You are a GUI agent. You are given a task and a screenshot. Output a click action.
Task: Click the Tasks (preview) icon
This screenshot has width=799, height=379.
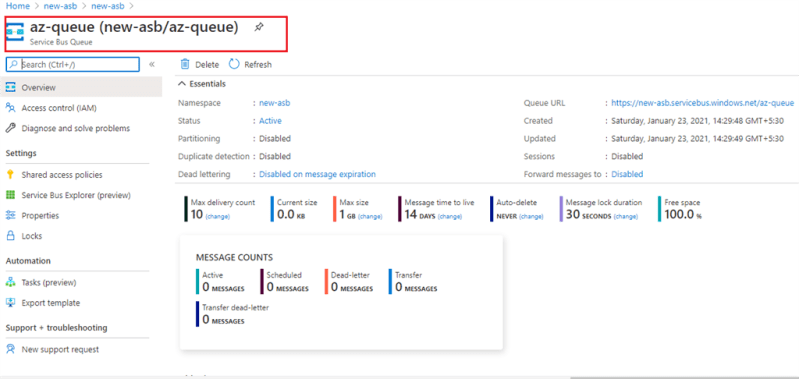[x=10, y=282]
